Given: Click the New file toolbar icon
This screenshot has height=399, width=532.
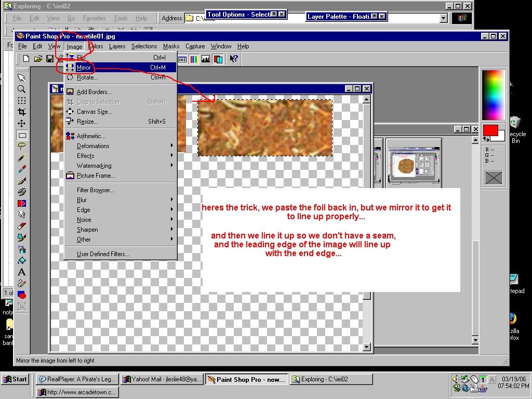Looking at the screenshot, I should pos(26,59).
